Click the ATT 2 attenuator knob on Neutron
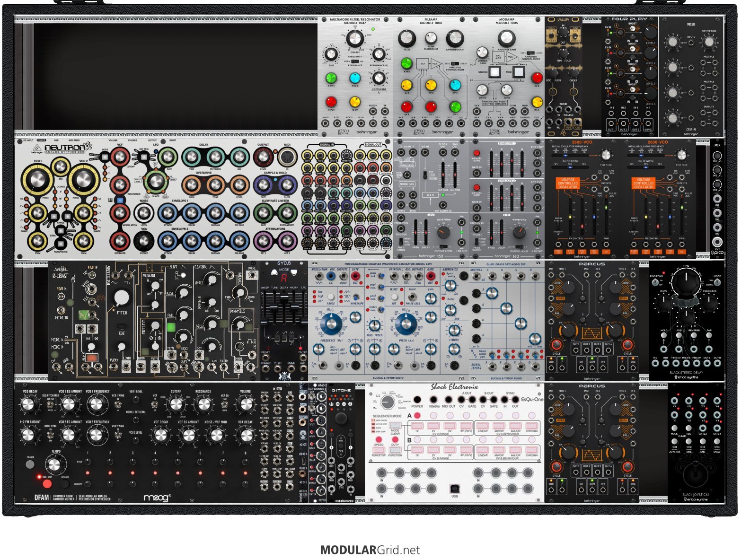 [287, 241]
